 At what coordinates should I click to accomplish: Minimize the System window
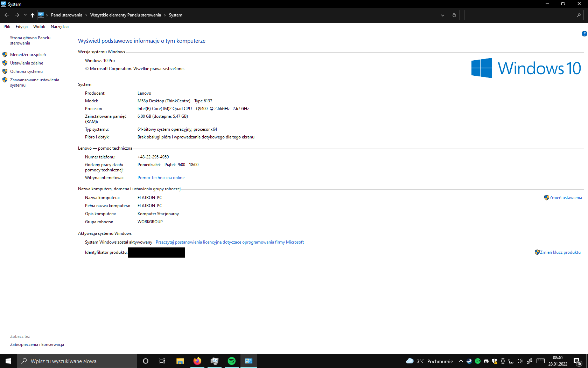pyautogui.click(x=547, y=4)
